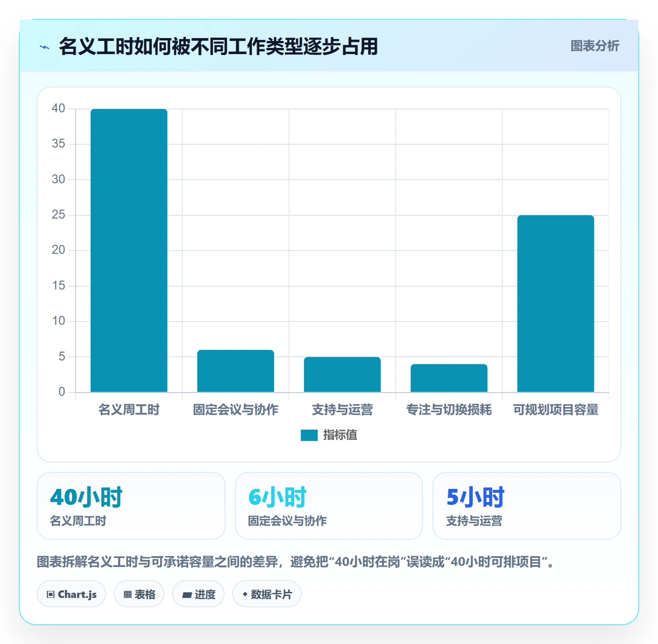
Task: Select the 表格 tag chip
Action: click(x=139, y=594)
